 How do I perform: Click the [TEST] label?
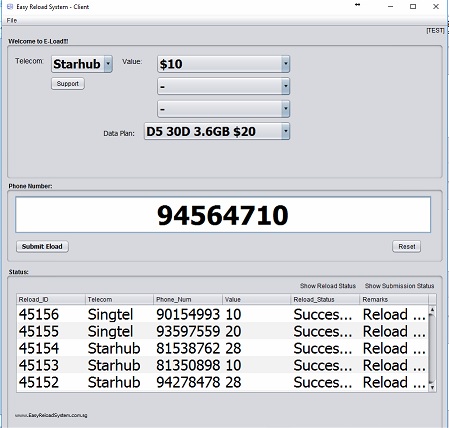tap(435, 31)
